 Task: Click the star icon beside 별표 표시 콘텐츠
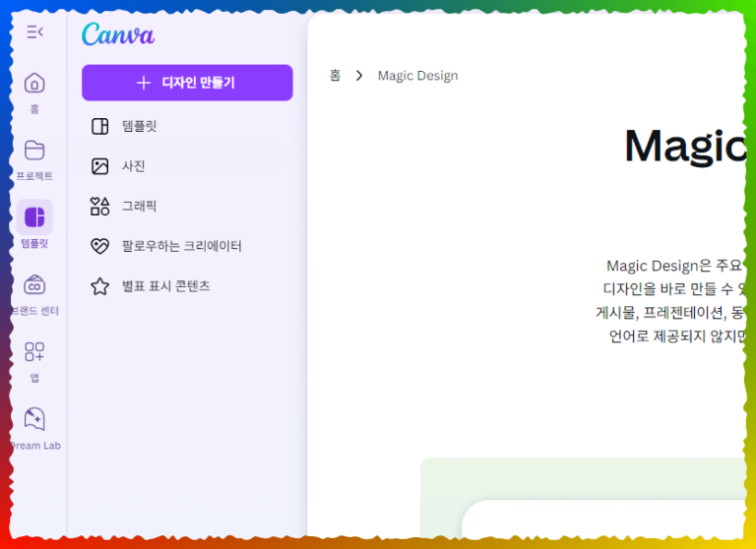(x=99, y=286)
